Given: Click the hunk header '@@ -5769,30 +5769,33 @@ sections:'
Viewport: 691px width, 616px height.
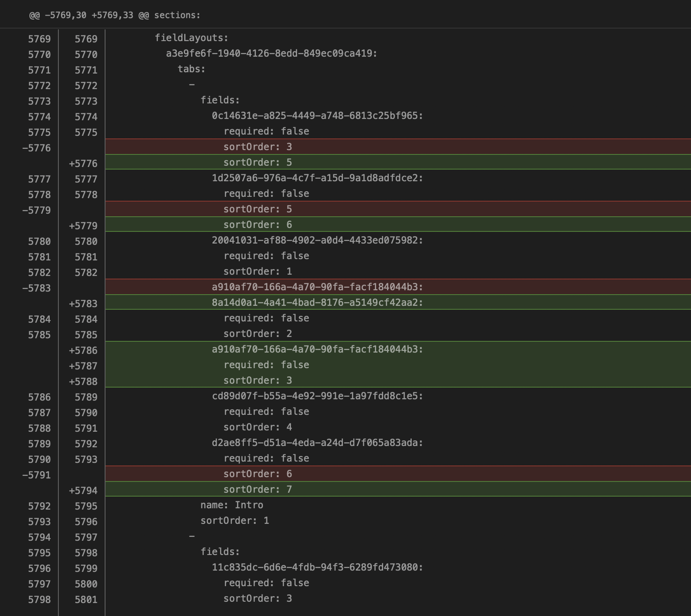Looking at the screenshot, I should point(115,15).
